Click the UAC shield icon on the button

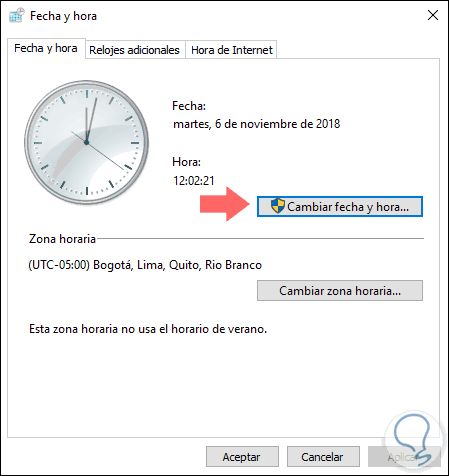tap(277, 206)
